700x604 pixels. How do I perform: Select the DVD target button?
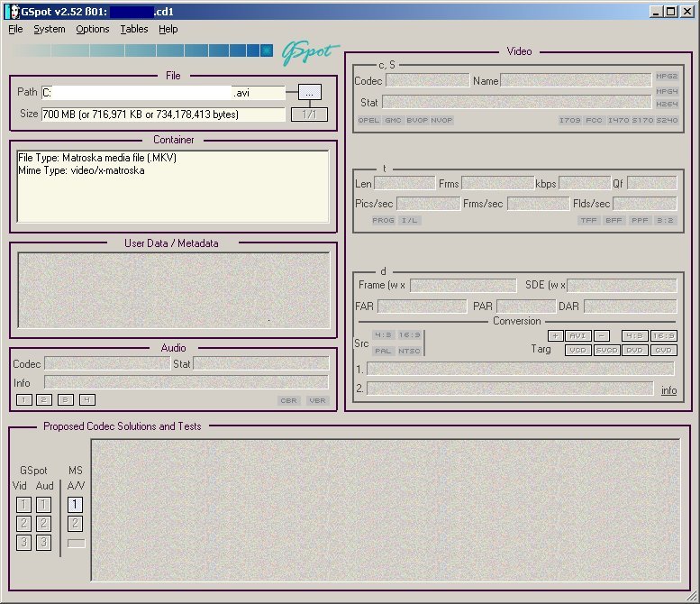[x=634, y=351]
